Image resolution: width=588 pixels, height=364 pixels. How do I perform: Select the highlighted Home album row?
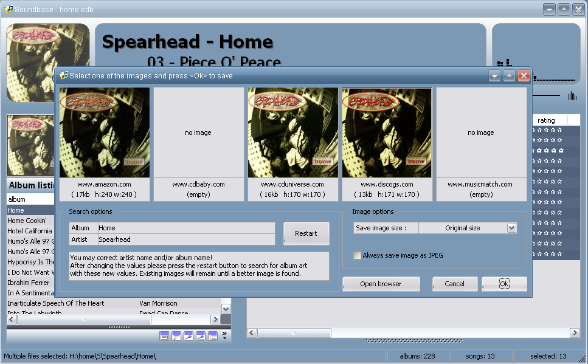pos(31,210)
